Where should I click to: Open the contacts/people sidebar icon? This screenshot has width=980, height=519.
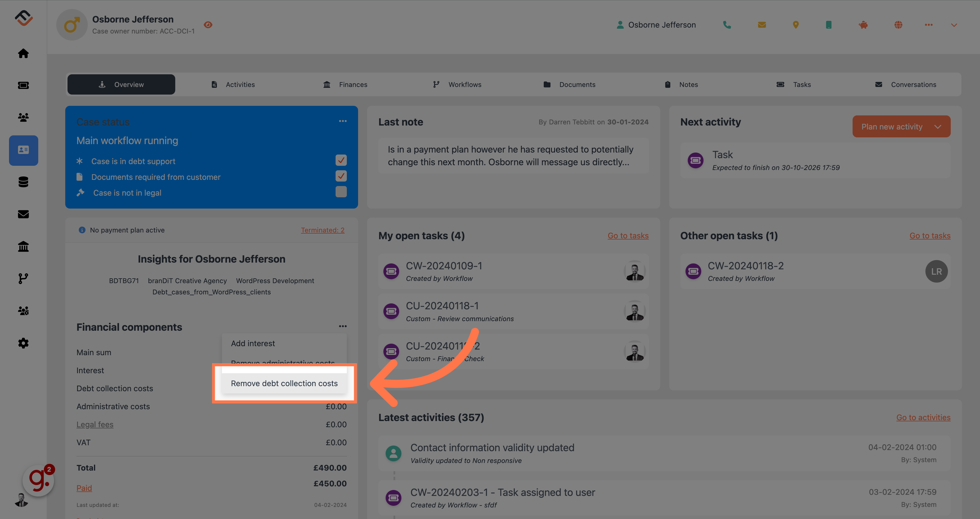23,117
